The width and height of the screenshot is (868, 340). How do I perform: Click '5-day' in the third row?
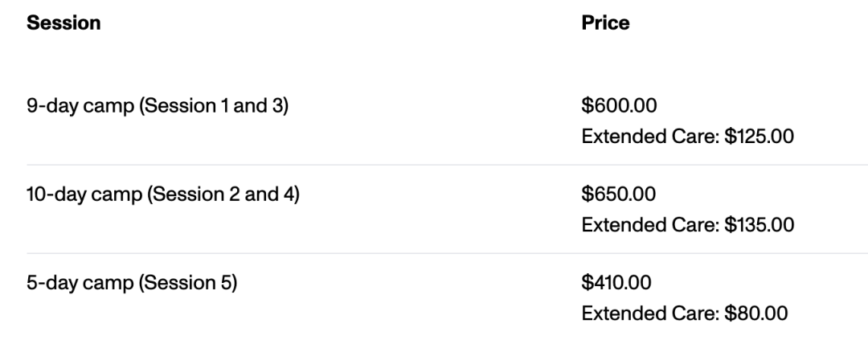coord(52,283)
